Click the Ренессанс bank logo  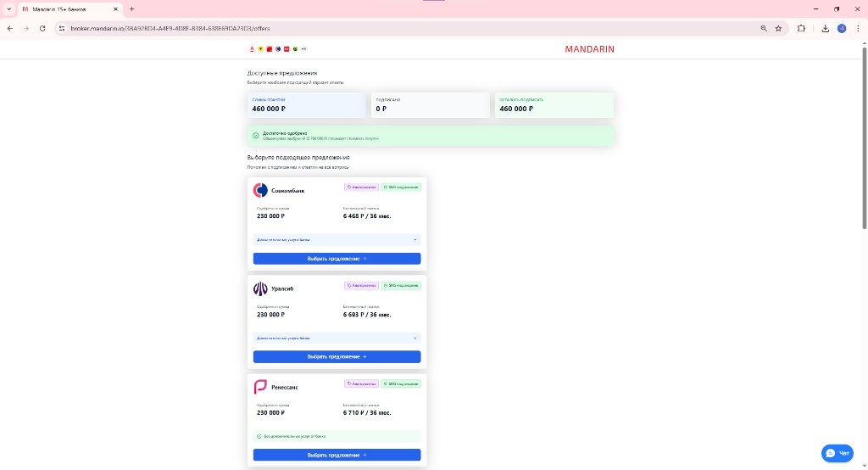point(261,387)
